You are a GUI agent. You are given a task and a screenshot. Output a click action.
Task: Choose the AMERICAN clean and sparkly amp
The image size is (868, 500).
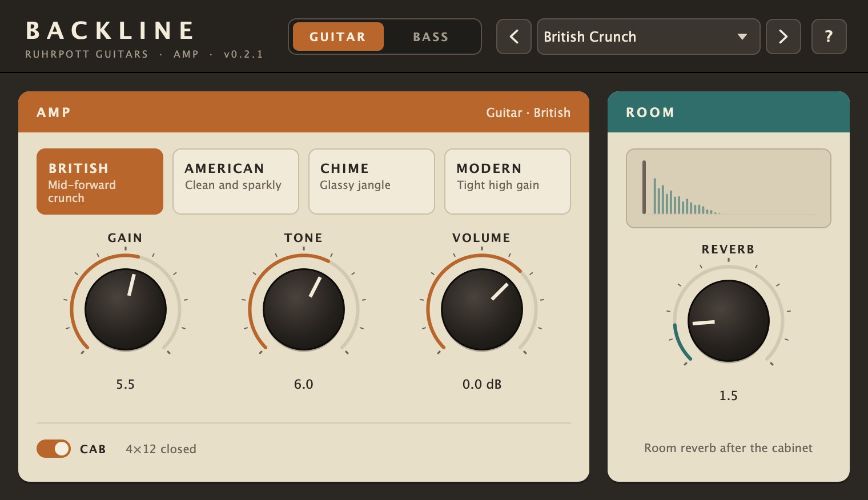(x=236, y=182)
